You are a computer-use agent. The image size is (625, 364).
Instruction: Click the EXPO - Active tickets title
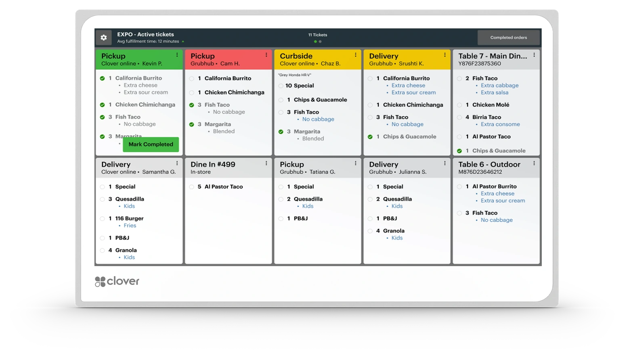[x=145, y=34]
